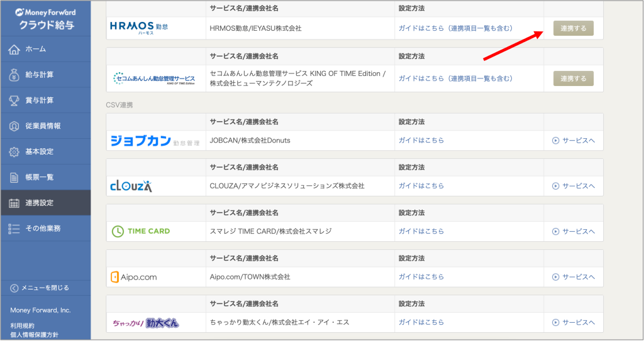Open JOBCAN ガイドはこちら link
The image size is (644, 341).
click(x=421, y=140)
